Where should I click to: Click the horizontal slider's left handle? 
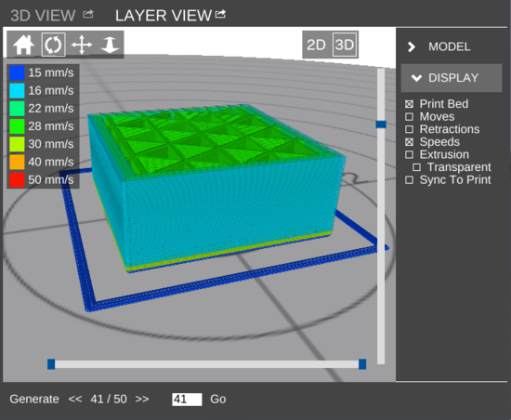[x=51, y=364]
